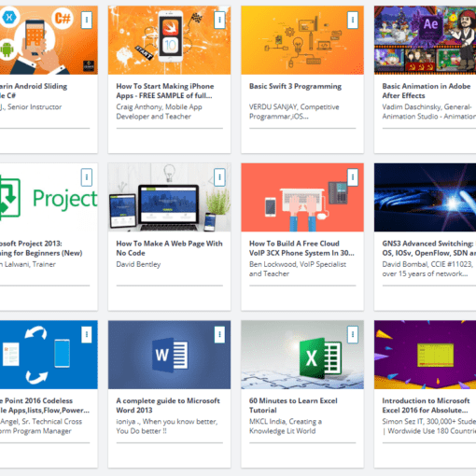The width and height of the screenshot is (476, 476).
Task: Open 'GNS3 Advanced Switching' course title
Action: (x=428, y=248)
